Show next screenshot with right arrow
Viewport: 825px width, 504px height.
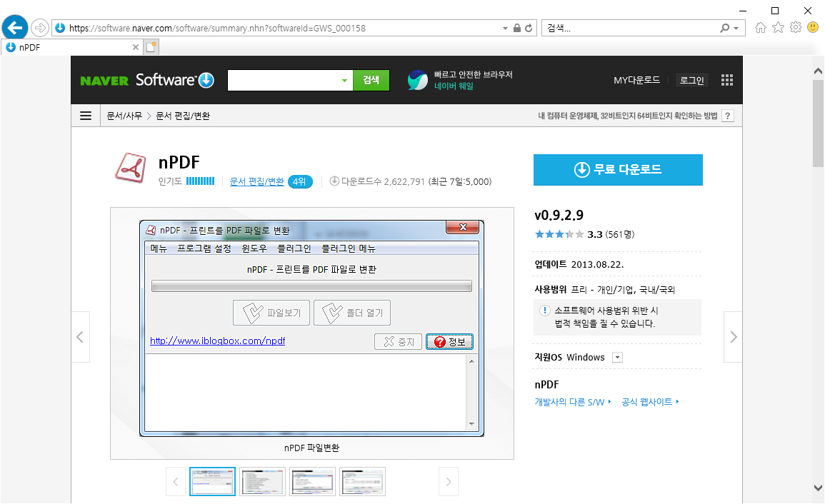(x=733, y=337)
